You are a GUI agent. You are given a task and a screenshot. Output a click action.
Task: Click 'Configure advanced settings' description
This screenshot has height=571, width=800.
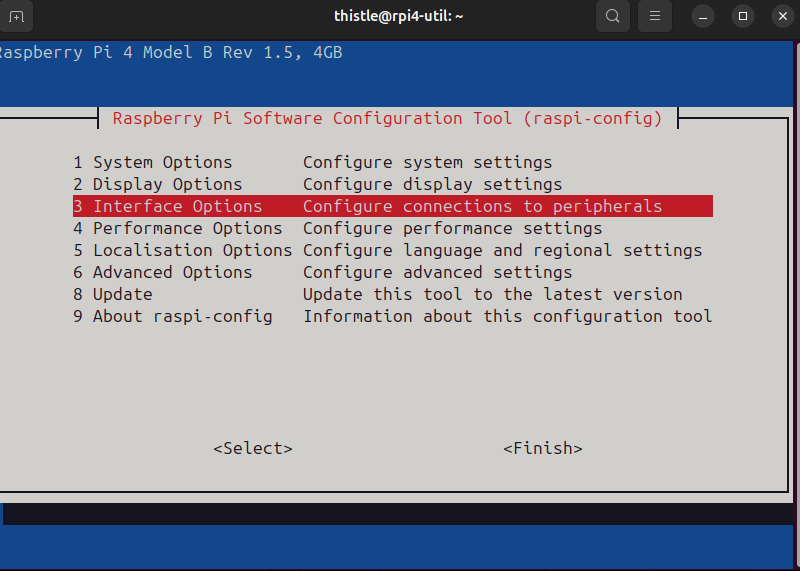click(438, 272)
